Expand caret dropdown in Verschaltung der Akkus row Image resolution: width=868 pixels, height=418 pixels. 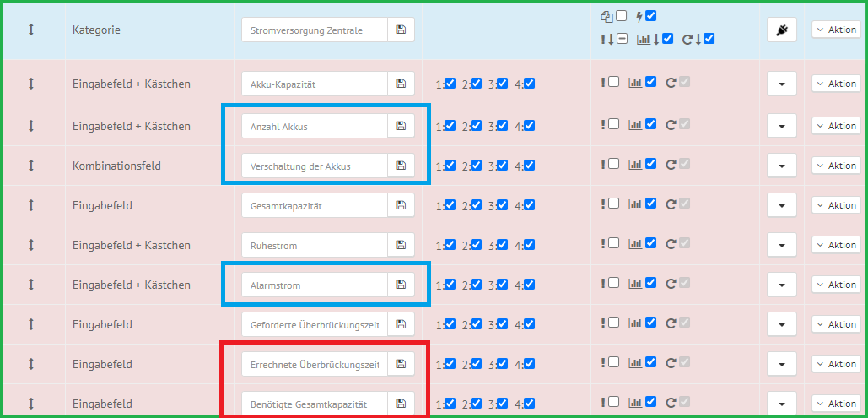click(x=782, y=166)
